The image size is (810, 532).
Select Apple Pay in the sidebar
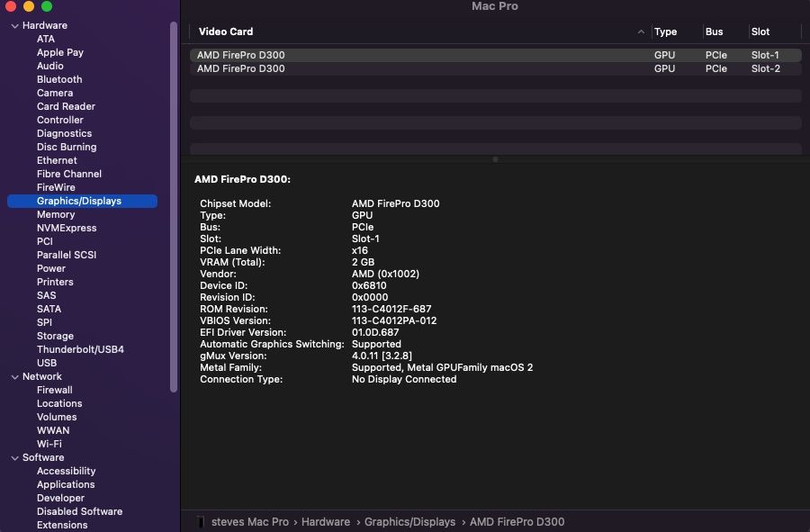(60, 52)
